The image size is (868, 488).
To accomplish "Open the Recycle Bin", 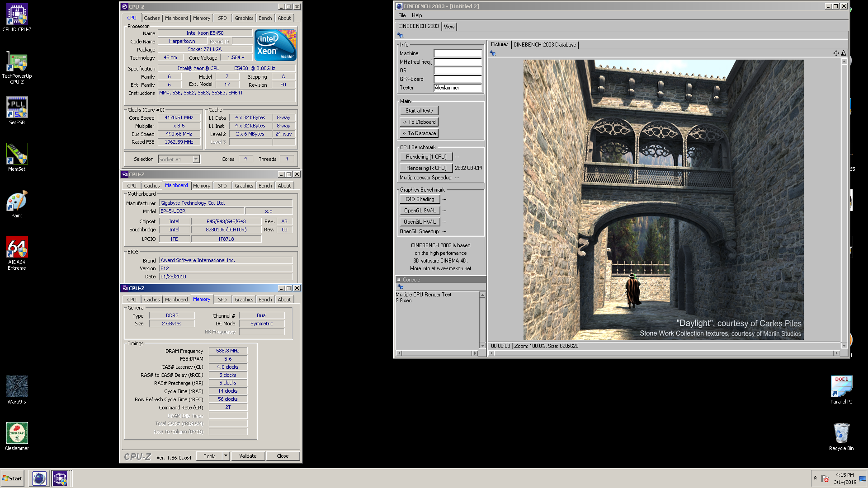I will (x=841, y=436).
